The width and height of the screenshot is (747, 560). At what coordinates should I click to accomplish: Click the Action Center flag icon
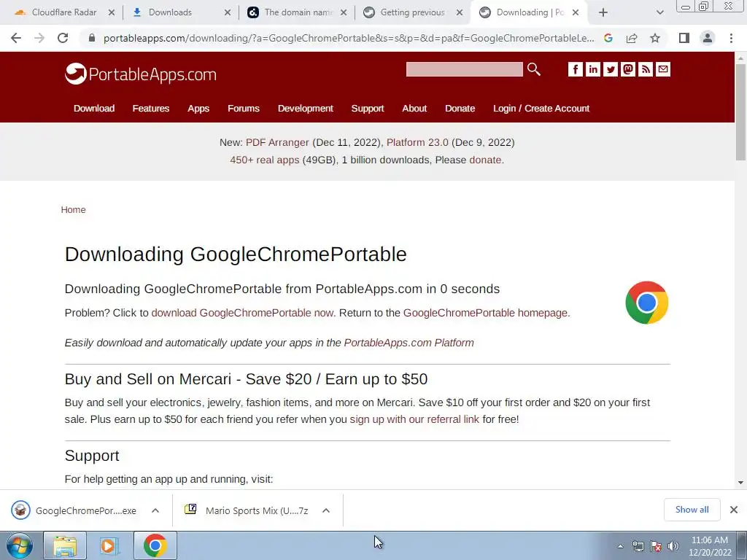[656, 546]
